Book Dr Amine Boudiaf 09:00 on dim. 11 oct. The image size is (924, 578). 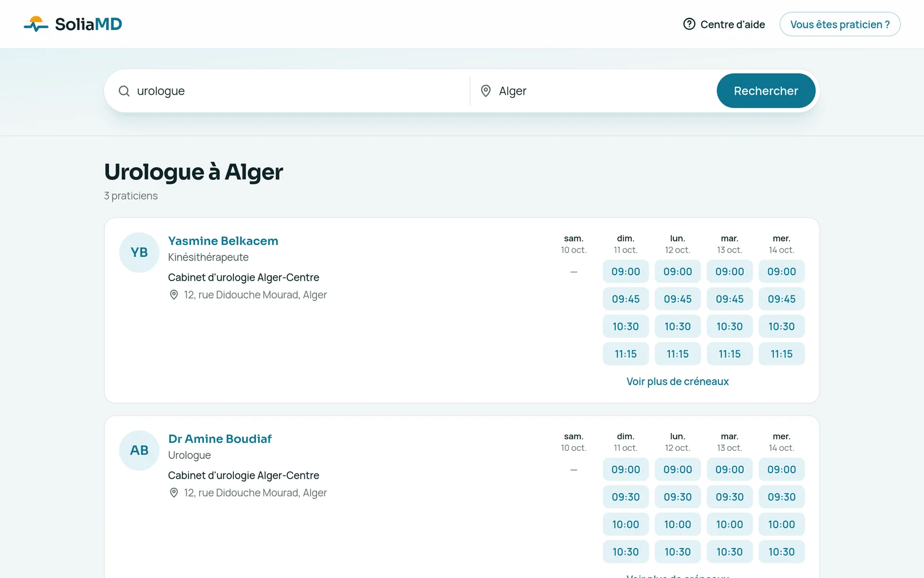[625, 469]
